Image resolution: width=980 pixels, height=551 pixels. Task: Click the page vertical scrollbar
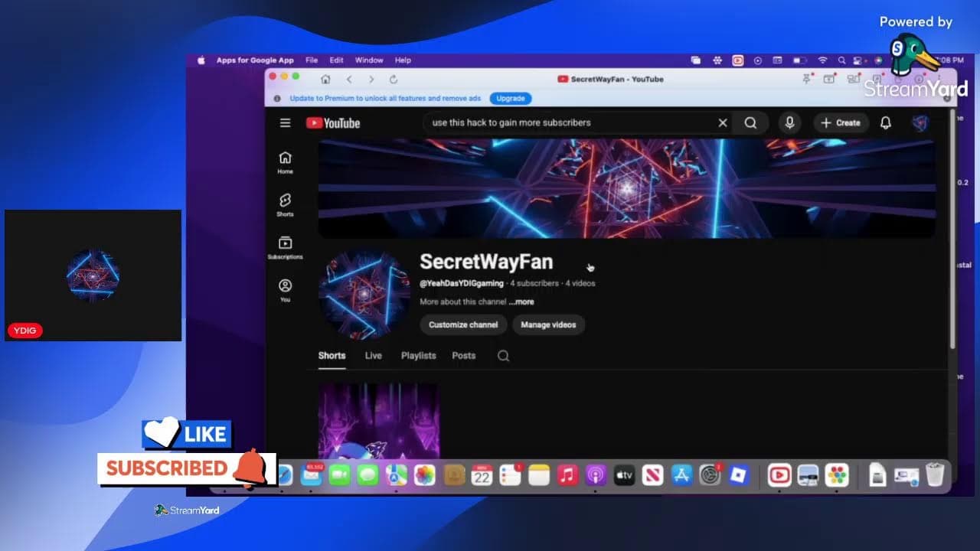click(952, 230)
